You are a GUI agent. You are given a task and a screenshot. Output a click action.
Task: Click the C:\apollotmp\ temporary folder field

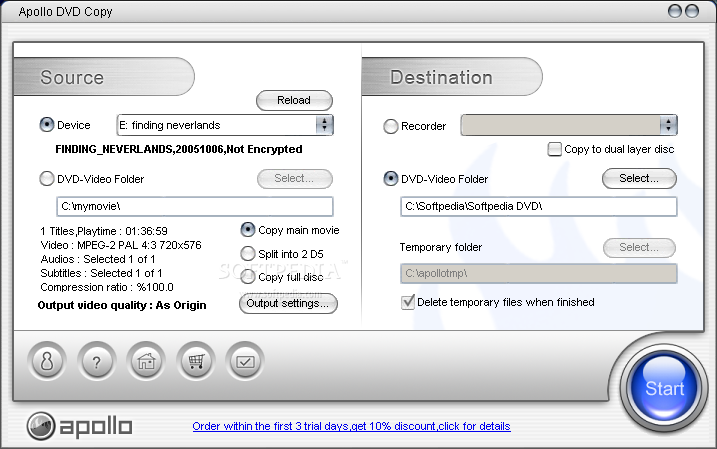click(x=539, y=273)
